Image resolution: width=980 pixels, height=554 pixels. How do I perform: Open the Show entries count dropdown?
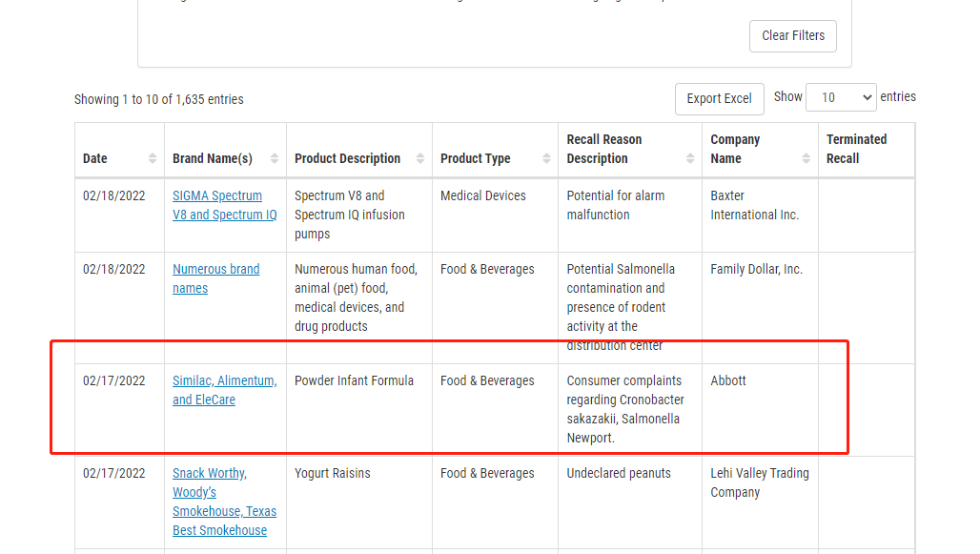pos(841,97)
